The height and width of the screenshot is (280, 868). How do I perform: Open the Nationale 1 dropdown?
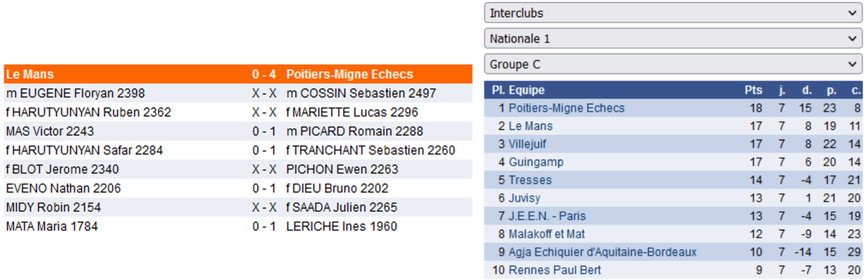click(x=672, y=38)
